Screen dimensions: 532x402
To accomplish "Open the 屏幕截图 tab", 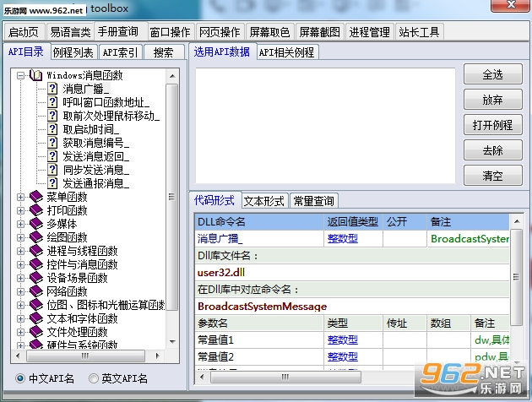I will tap(319, 32).
